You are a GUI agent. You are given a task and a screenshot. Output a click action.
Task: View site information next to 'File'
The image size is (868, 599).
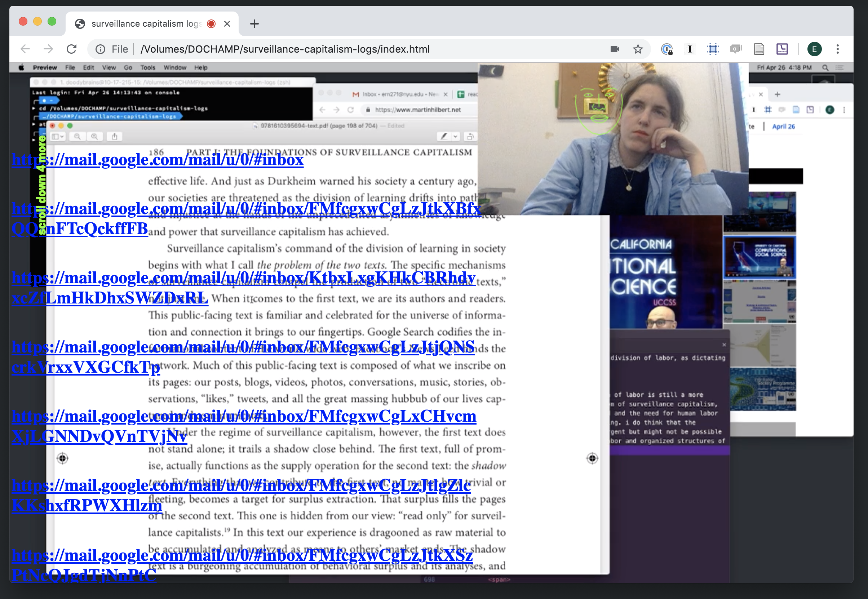point(100,49)
